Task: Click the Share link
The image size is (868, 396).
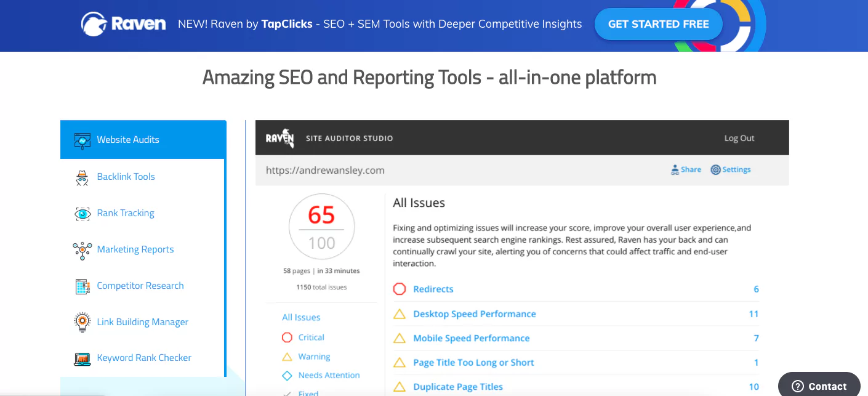Action: [691, 170]
